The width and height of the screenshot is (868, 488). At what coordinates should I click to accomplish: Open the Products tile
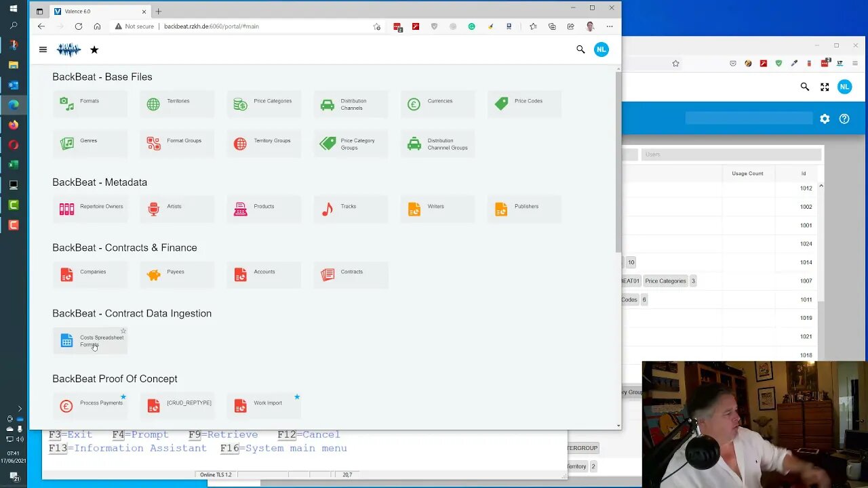(263, 209)
